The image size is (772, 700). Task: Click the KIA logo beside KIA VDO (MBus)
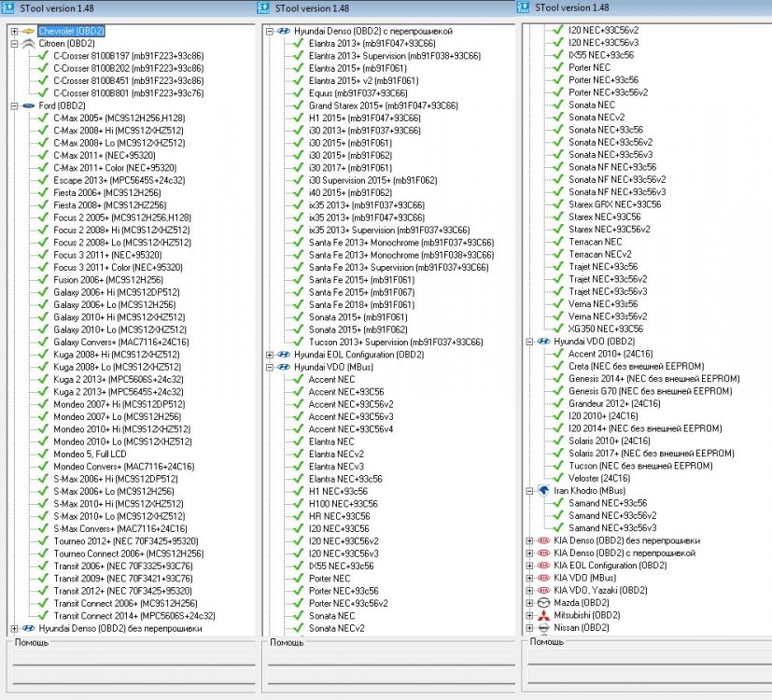coord(543,578)
